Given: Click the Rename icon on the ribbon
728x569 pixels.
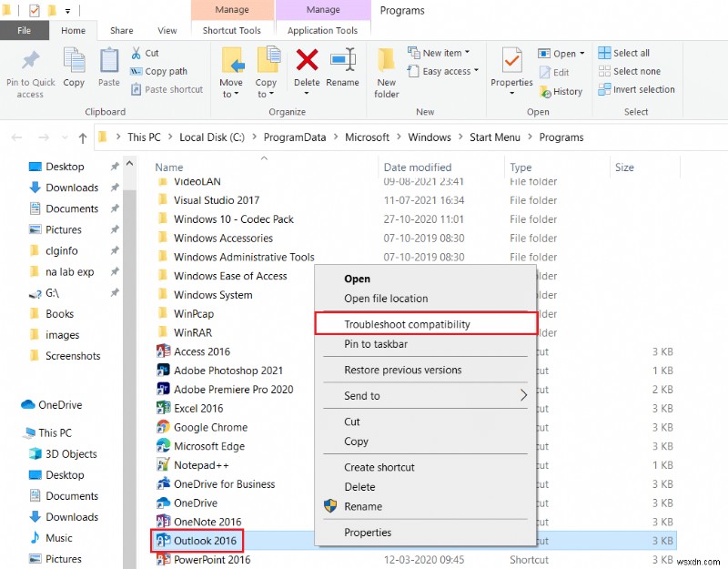Looking at the screenshot, I should click(x=342, y=65).
